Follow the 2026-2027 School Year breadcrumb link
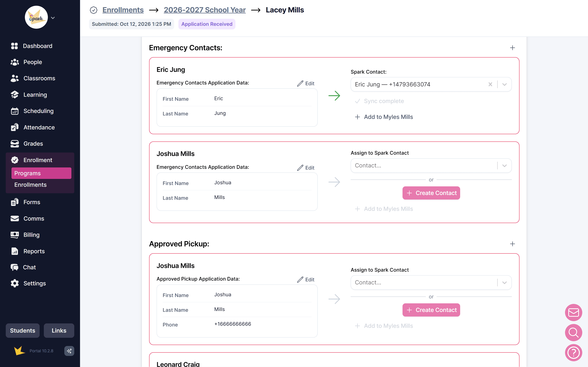The image size is (588, 367). click(205, 10)
